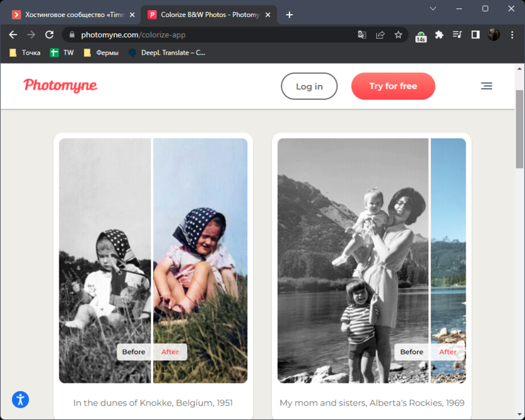Click the forward navigation arrow
525x420 pixels.
[x=31, y=35]
